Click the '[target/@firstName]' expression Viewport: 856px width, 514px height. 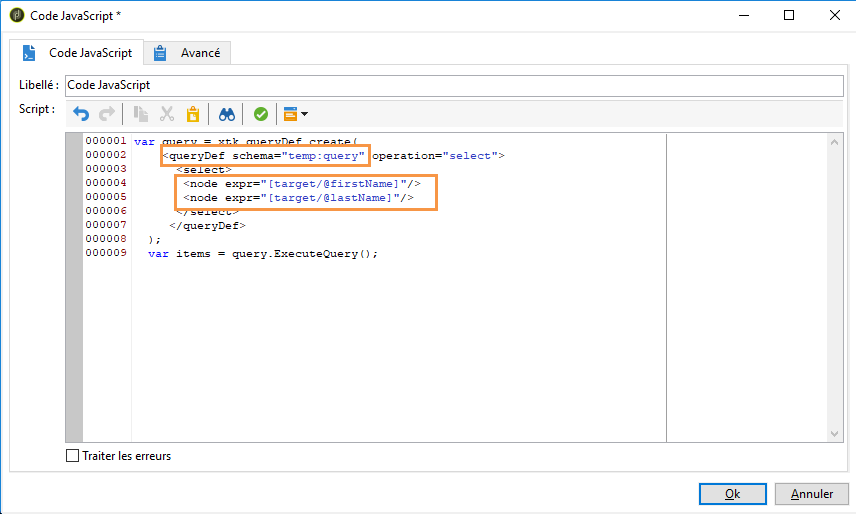click(x=334, y=184)
